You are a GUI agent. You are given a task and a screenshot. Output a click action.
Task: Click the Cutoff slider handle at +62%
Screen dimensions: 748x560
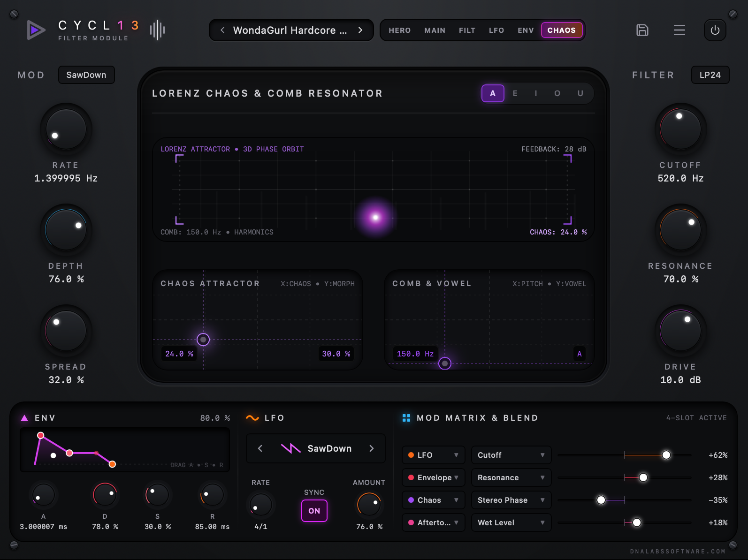(666, 455)
